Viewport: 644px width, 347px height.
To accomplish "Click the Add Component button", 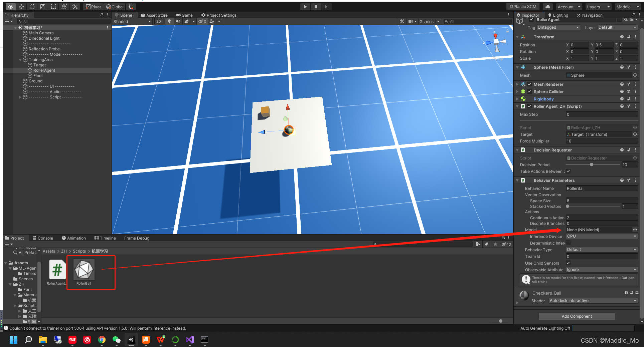I will coord(577,316).
